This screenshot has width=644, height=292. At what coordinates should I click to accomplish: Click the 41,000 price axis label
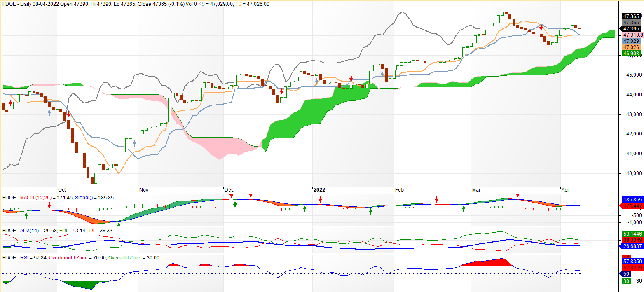tap(635, 154)
